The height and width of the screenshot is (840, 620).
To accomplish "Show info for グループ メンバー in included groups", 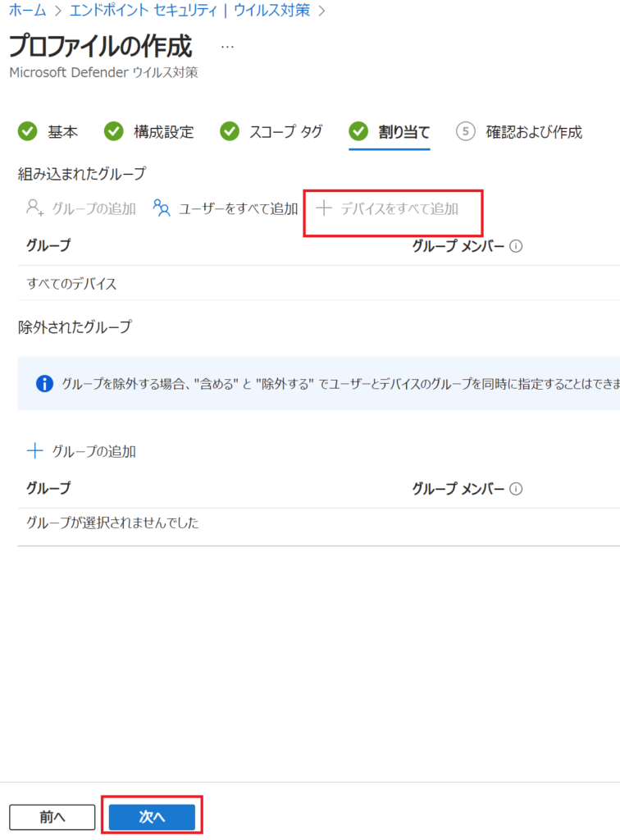I will point(517,246).
